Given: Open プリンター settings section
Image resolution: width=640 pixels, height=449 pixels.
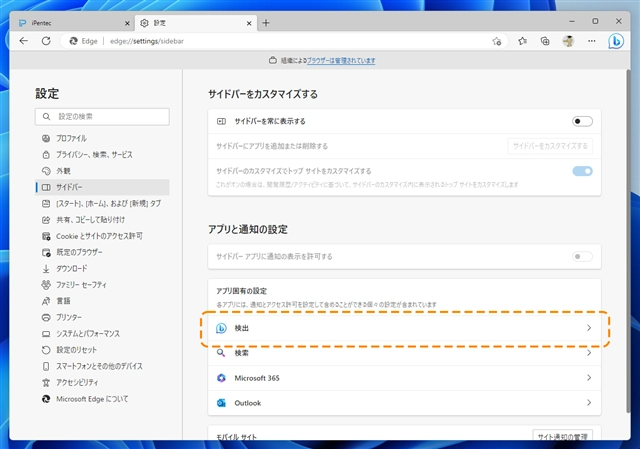Looking at the screenshot, I should pos(102,317).
